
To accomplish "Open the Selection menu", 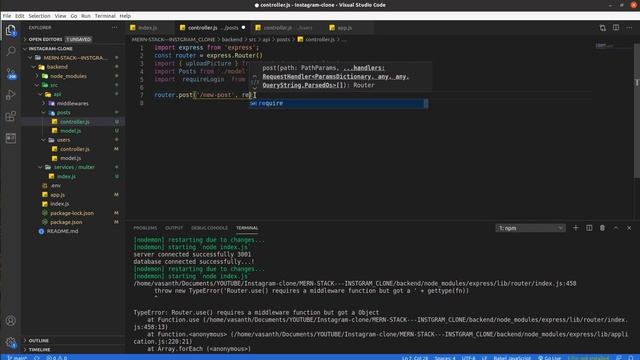I will coord(39,16).
